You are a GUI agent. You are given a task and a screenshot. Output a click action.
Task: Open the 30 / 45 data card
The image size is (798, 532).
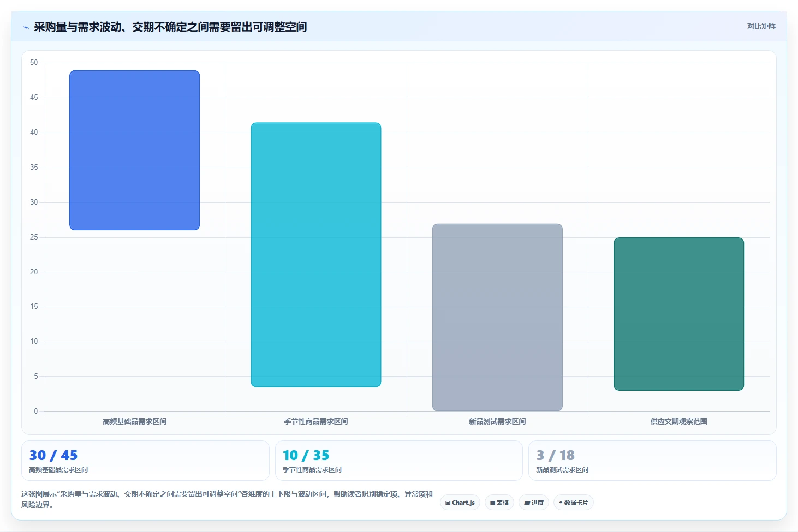point(145,461)
